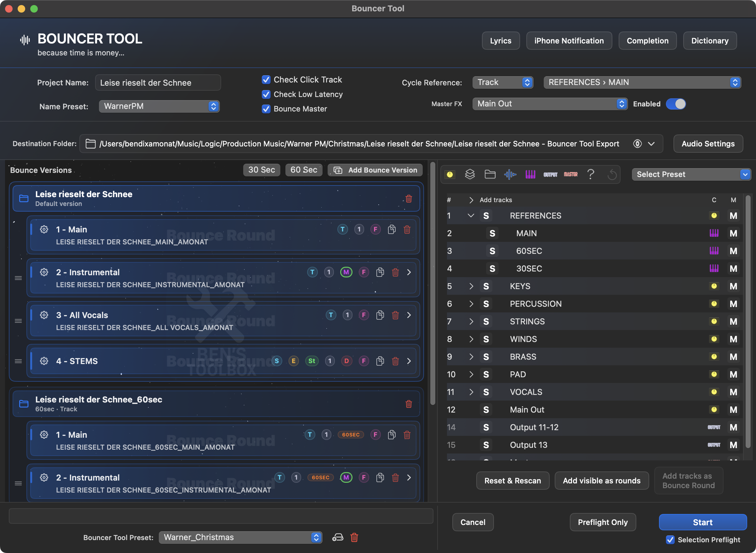This screenshot has width=756, height=553.
Task: Collapse the REFERENCES track group
Action: (471, 216)
